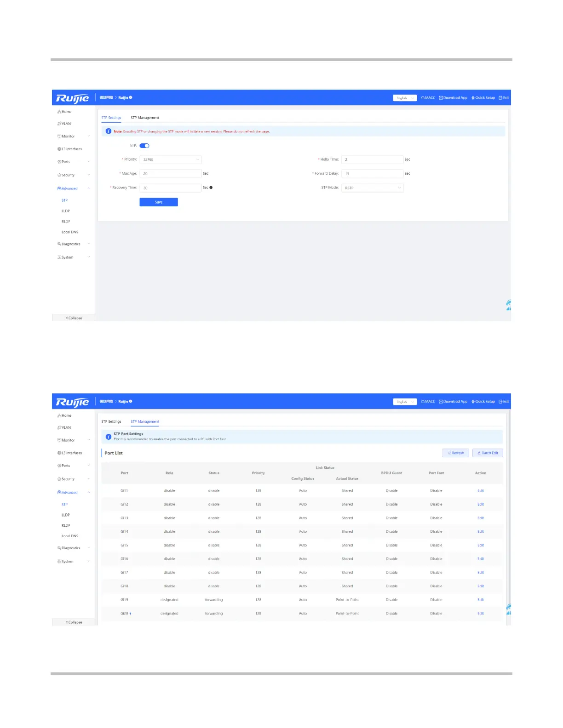This screenshot has height=728, width=563.
Task: Open Home in sidebar of Port List page
Action: click(65, 415)
